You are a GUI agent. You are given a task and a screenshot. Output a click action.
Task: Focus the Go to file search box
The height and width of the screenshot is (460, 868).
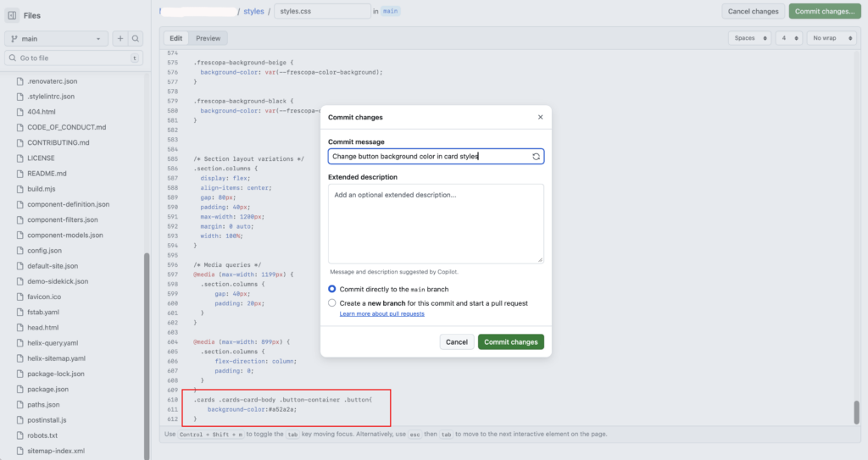[74, 58]
